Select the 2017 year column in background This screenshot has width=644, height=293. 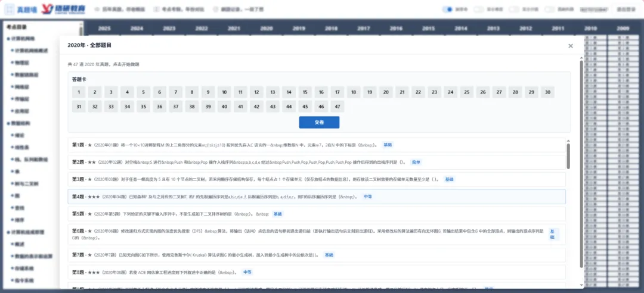pyautogui.click(x=364, y=29)
